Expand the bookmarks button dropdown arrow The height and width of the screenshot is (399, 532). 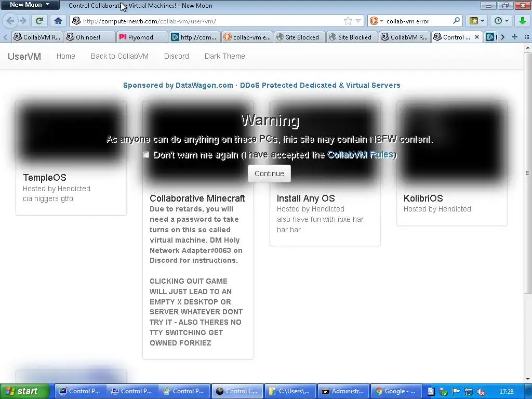(x=482, y=21)
